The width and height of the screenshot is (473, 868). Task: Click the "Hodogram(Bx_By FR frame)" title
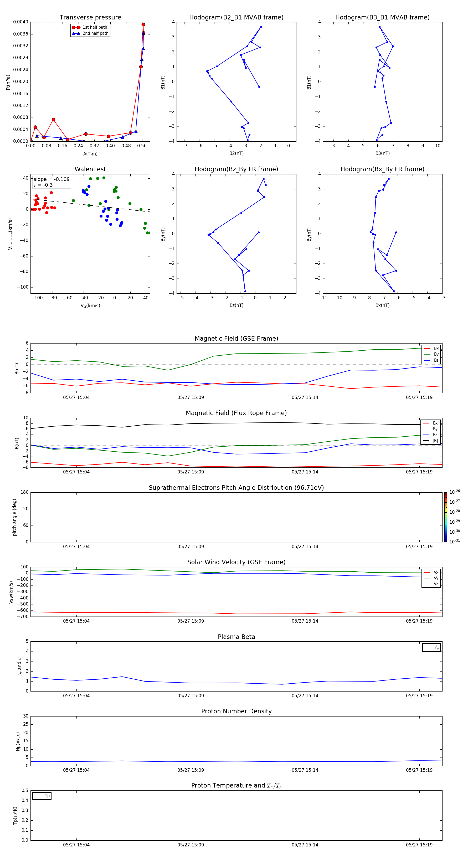pos(382,169)
